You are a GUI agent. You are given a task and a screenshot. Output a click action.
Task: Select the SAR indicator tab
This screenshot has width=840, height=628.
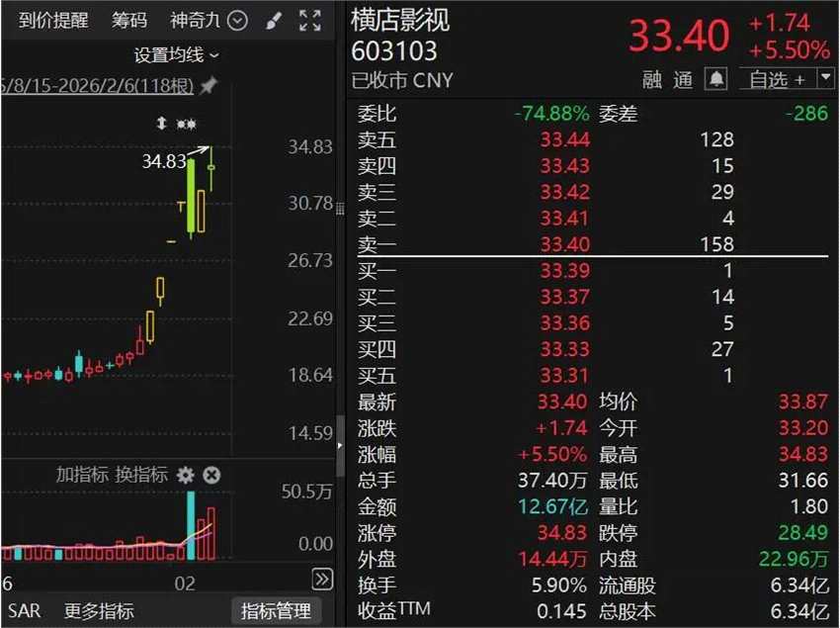click(x=24, y=610)
